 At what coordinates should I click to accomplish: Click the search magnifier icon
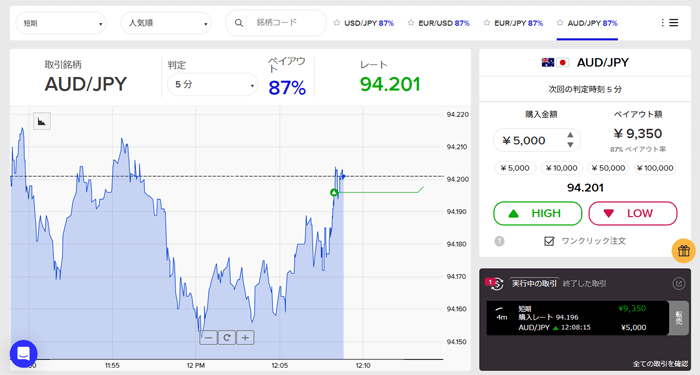click(x=239, y=23)
